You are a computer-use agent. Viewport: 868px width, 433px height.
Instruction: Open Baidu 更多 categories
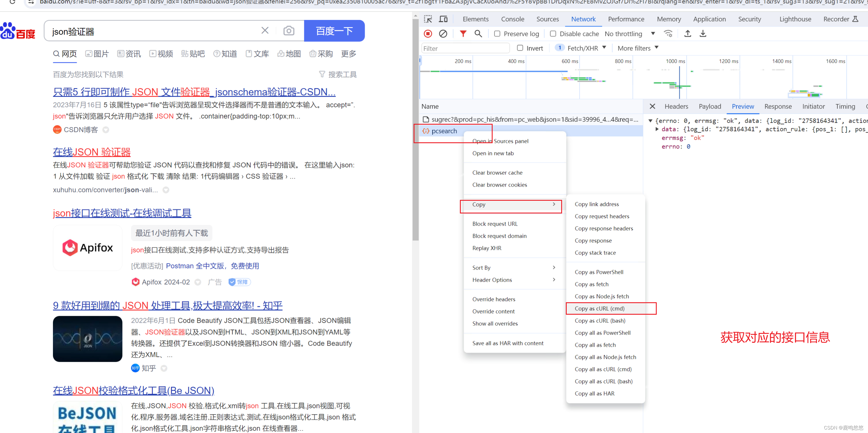(348, 54)
